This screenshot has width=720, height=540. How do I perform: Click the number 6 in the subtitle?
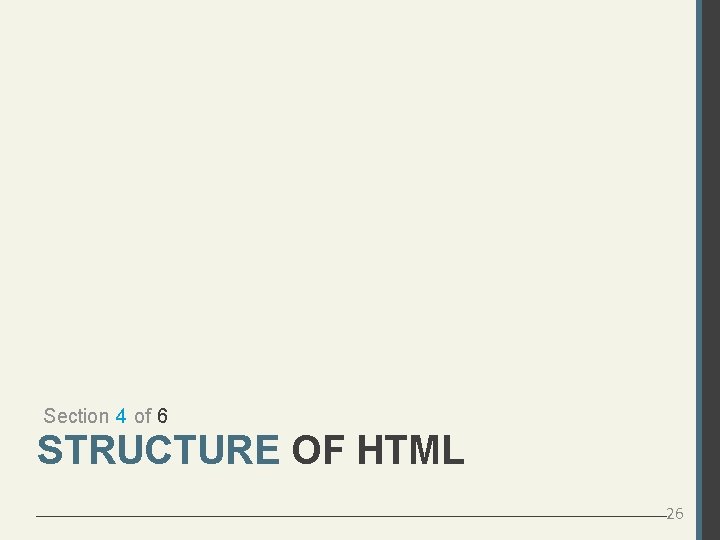pos(162,416)
